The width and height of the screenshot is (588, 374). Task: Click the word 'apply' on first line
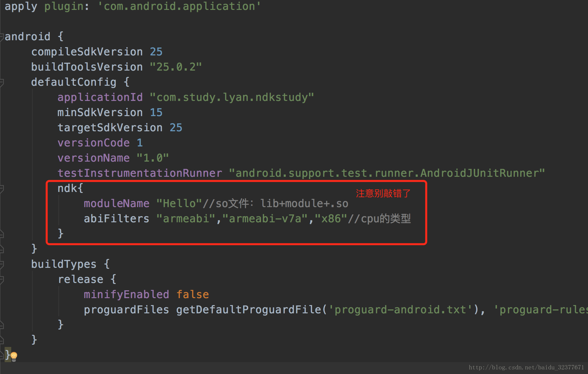point(21,7)
